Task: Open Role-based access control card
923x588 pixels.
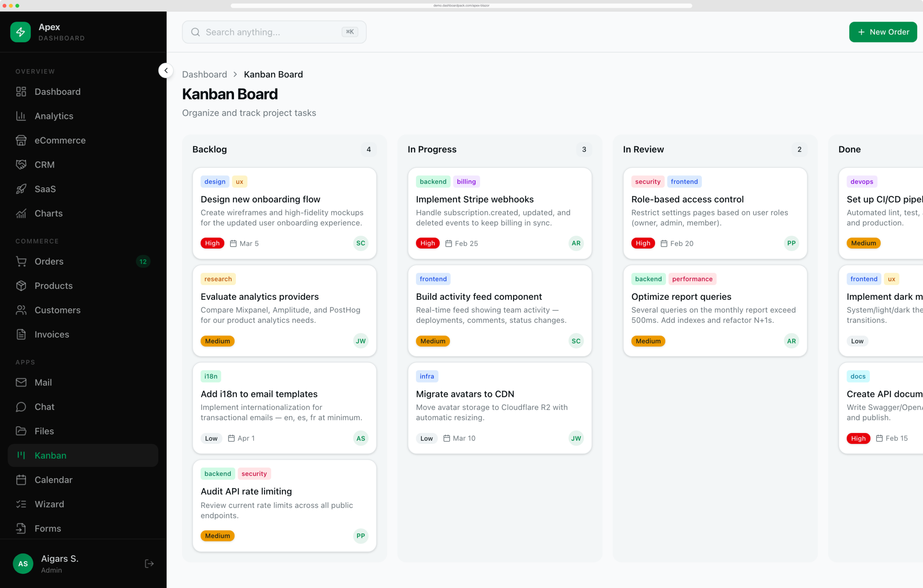Action: [x=715, y=213]
